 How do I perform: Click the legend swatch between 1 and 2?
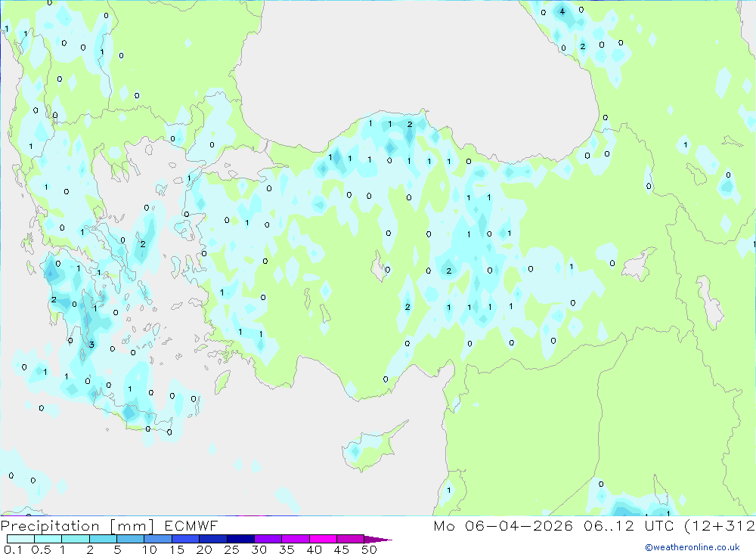[x=76, y=539]
